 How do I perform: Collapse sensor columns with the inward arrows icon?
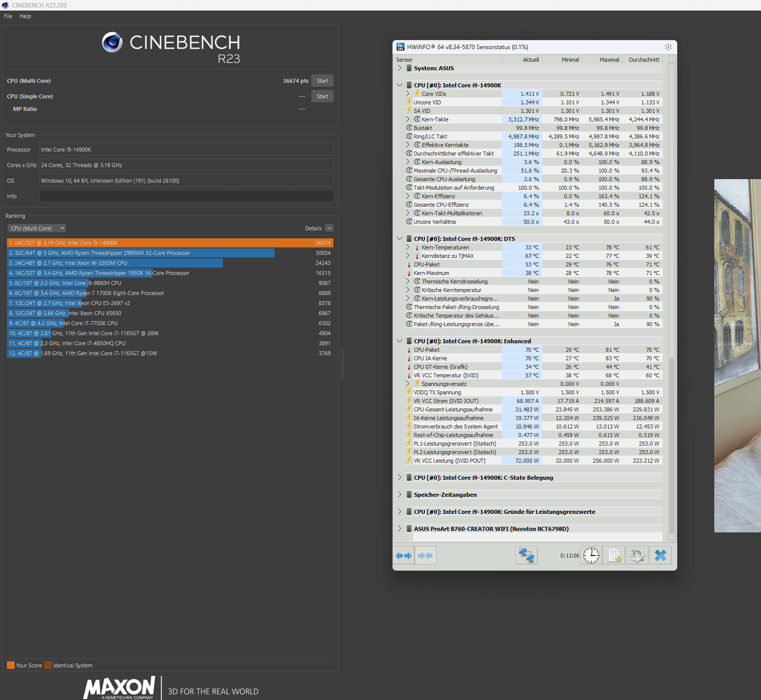tap(425, 555)
